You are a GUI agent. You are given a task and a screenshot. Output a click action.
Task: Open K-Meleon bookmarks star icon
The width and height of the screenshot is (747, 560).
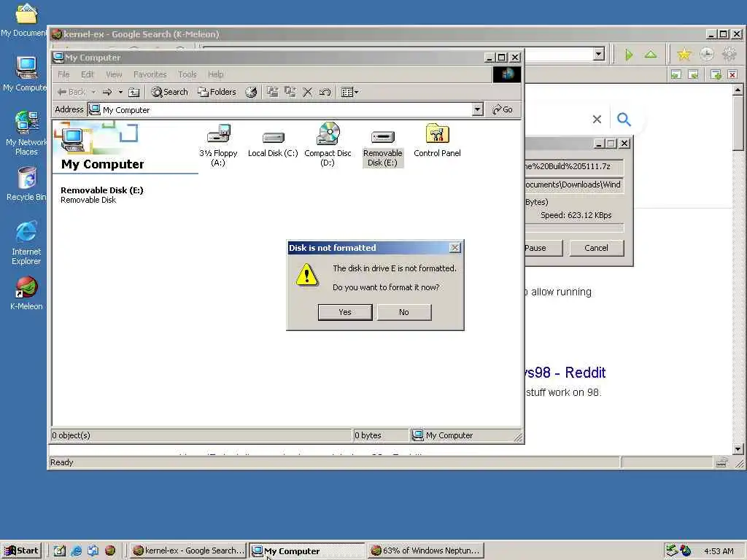point(684,54)
